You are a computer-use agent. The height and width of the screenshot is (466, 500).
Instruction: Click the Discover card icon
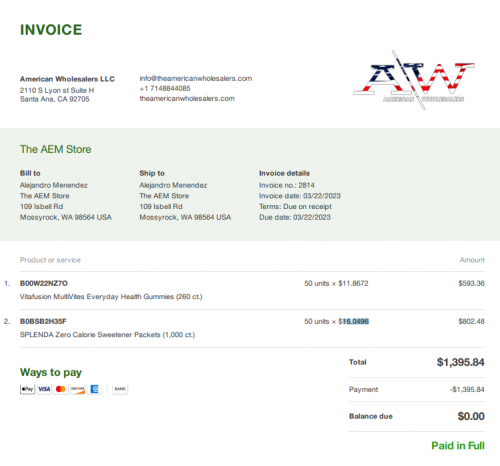[78, 389]
